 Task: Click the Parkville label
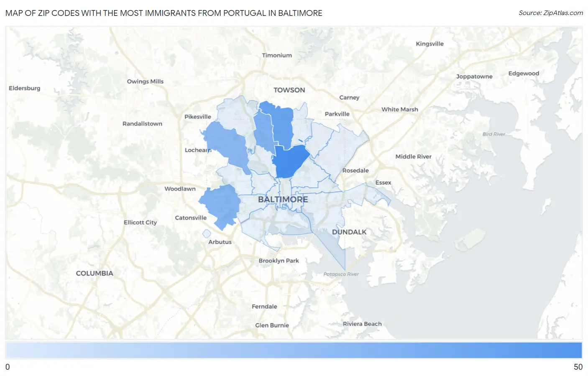tap(337, 114)
